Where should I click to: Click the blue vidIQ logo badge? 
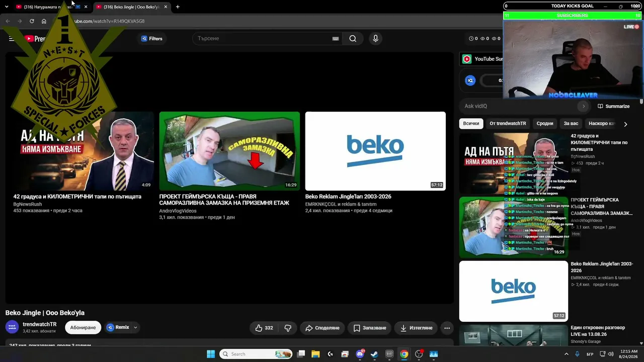pyautogui.click(x=470, y=80)
